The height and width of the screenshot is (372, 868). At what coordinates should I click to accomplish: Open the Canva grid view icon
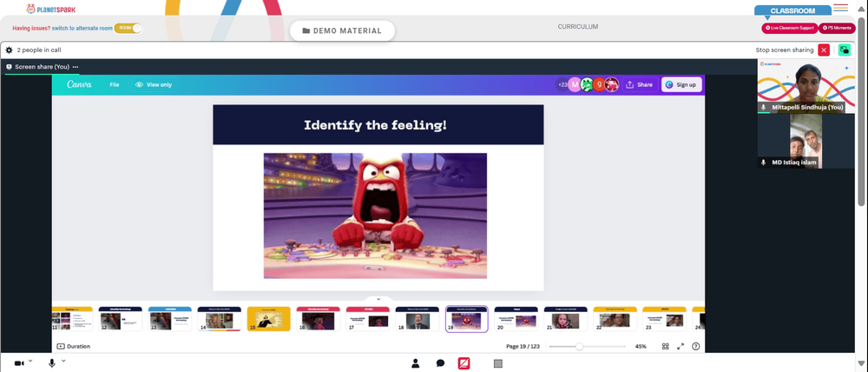click(x=666, y=347)
